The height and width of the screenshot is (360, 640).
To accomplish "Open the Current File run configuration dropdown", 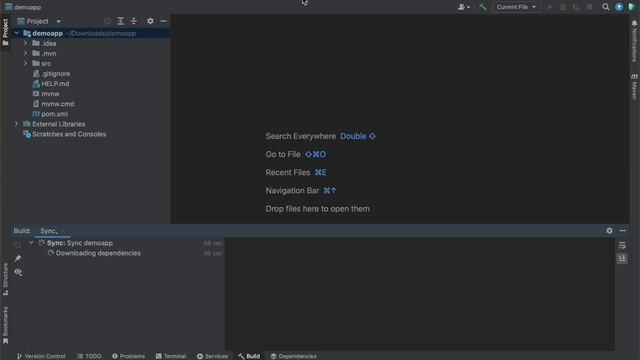I will tap(516, 7).
